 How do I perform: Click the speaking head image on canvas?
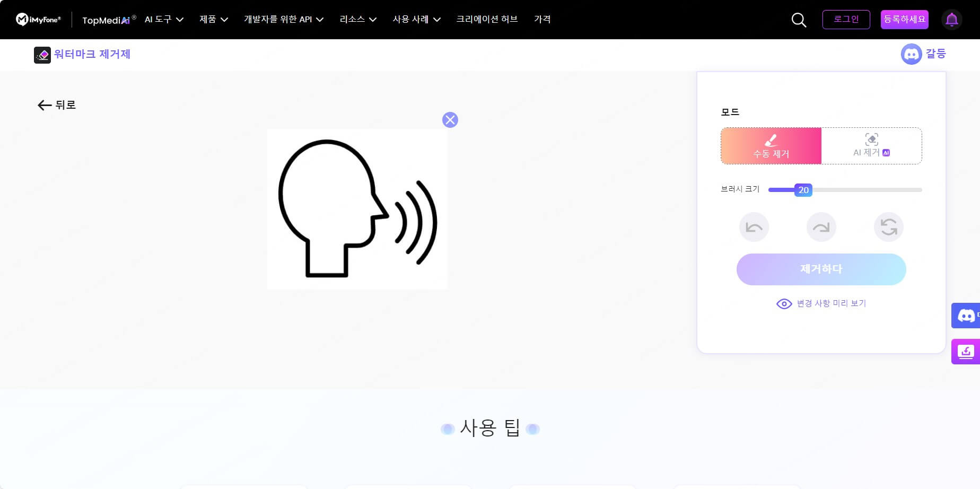(357, 209)
